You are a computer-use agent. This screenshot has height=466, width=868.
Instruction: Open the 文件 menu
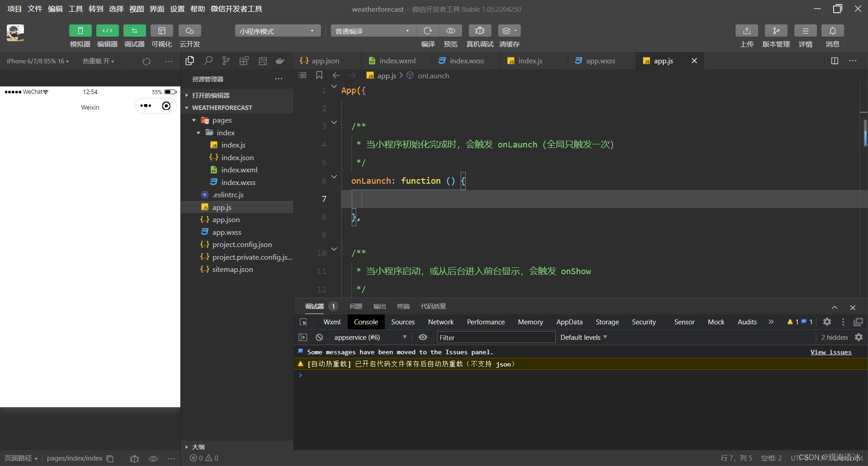coord(35,9)
